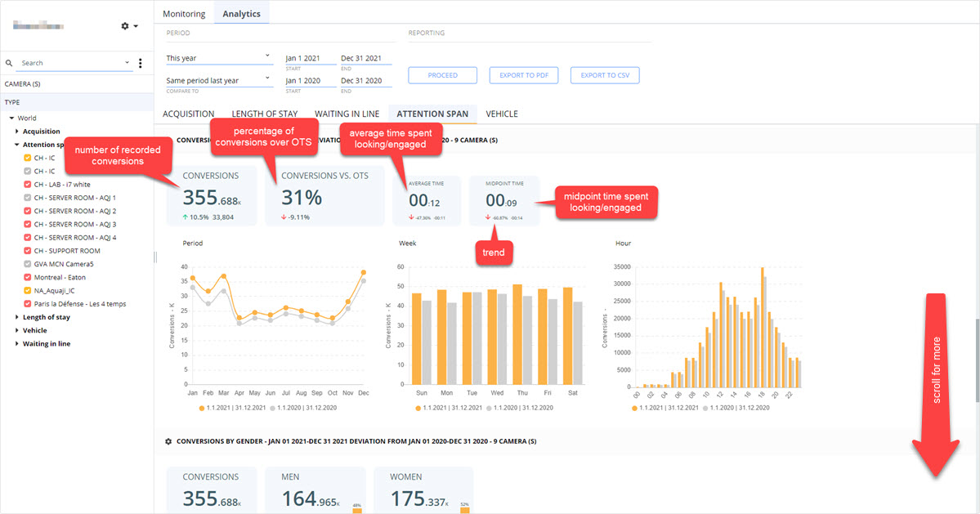This screenshot has width=980, height=514.
Task: Open the This year period dropdown
Action: coord(219,58)
